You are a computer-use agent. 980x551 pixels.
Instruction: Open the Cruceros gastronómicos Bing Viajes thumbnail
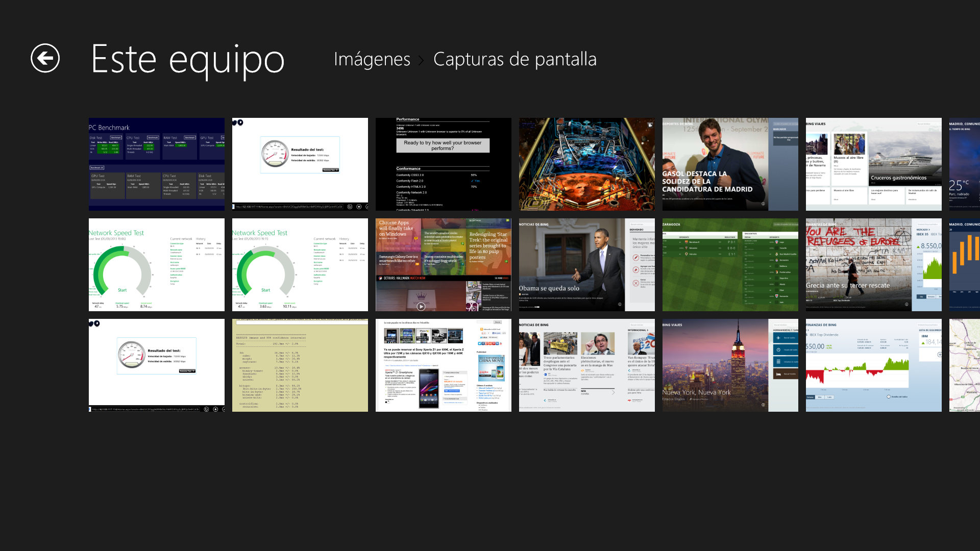[873, 164]
